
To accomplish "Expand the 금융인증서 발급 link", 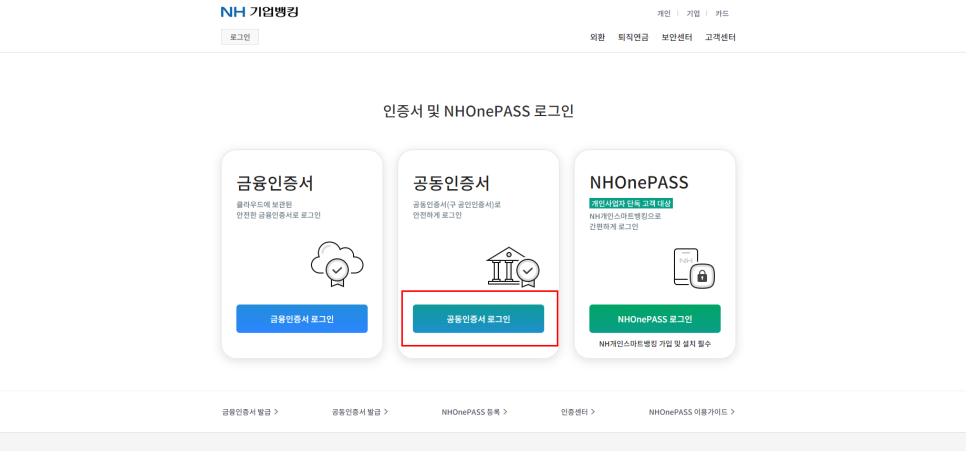I will point(250,411).
